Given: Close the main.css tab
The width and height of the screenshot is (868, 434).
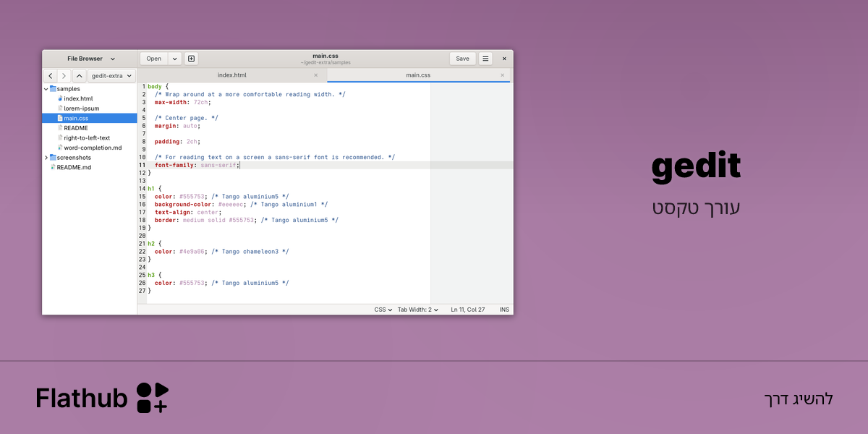Looking at the screenshot, I should tap(503, 75).
